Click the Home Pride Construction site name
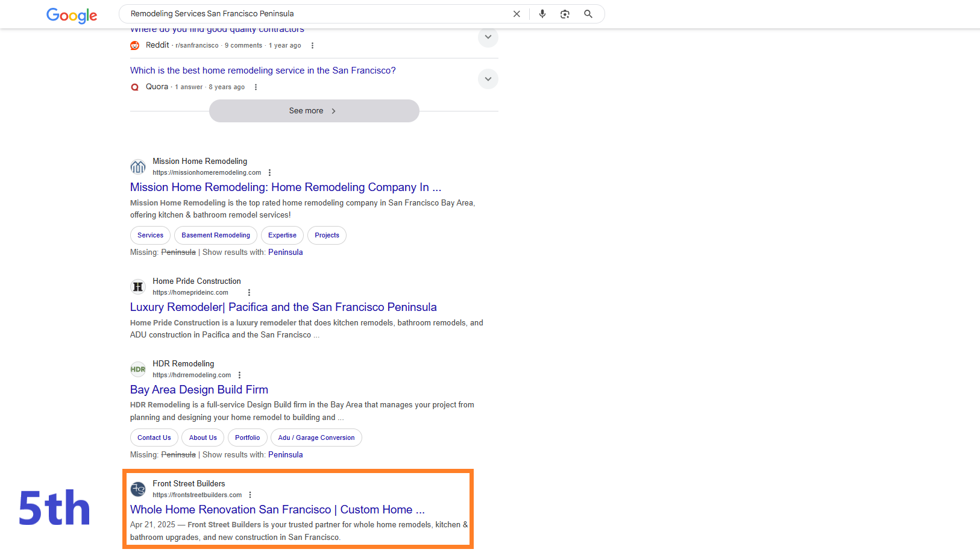Image resolution: width=980 pixels, height=552 pixels. click(196, 281)
